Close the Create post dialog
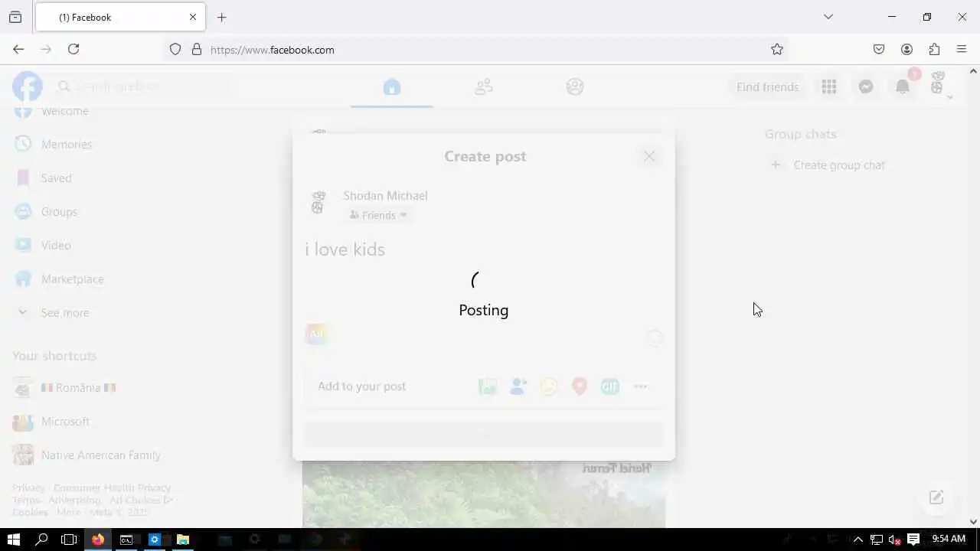980x551 pixels. [649, 156]
